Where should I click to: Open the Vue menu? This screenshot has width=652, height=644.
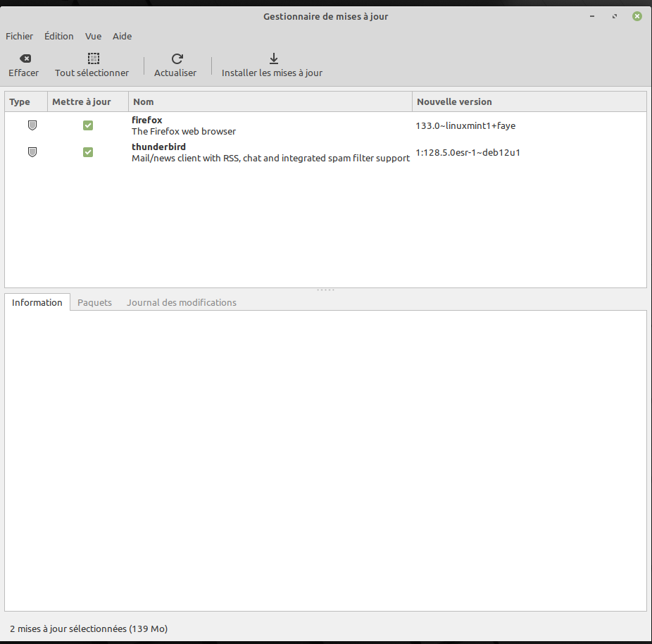[x=94, y=36]
